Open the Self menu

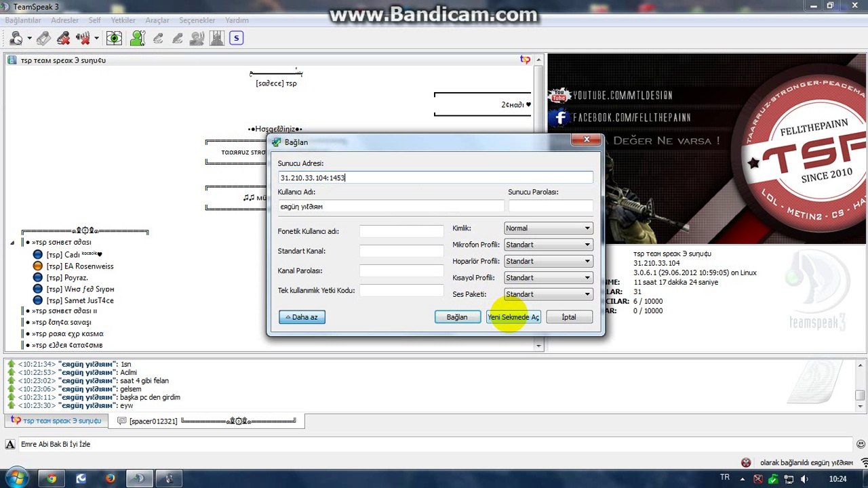(94, 20)
